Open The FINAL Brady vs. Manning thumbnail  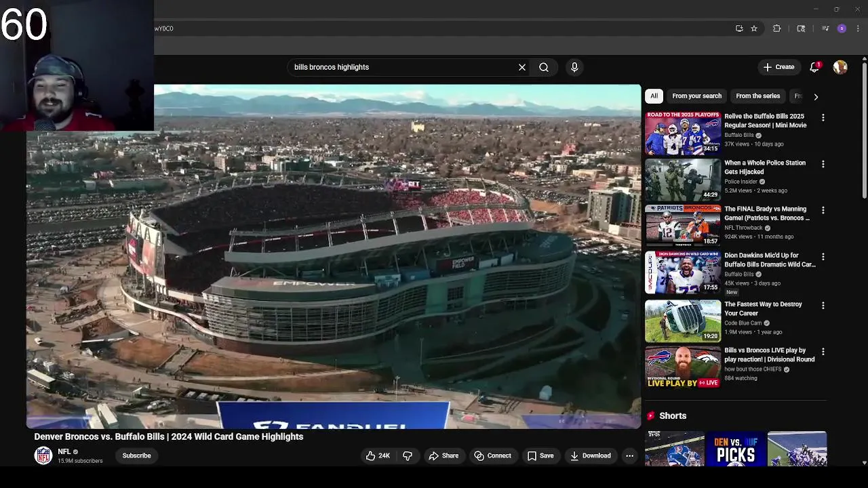pos(683,225)
